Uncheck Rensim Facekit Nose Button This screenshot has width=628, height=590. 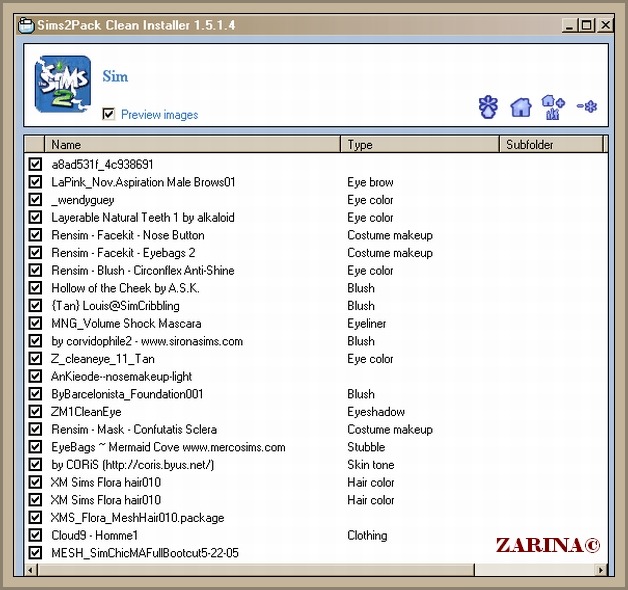pos(35,234)
